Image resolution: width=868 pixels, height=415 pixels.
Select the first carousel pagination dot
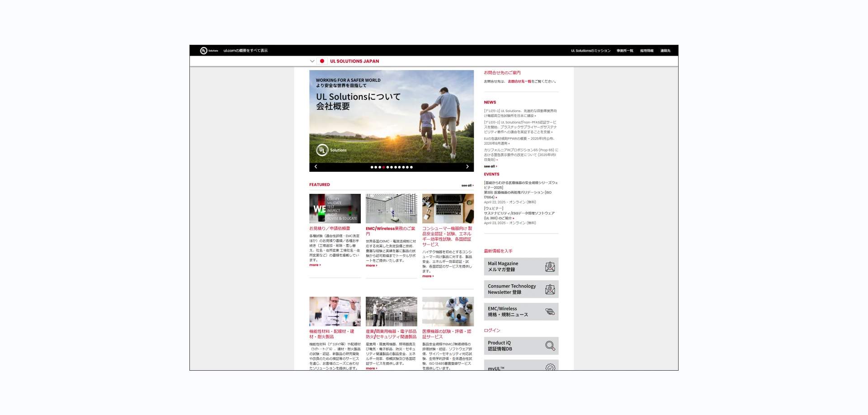tap(372, 167)
